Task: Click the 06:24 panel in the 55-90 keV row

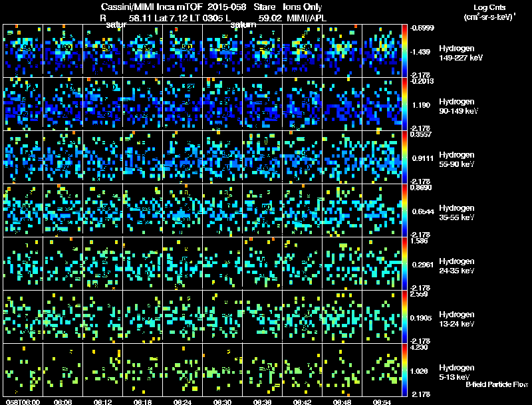Action: 182,157
